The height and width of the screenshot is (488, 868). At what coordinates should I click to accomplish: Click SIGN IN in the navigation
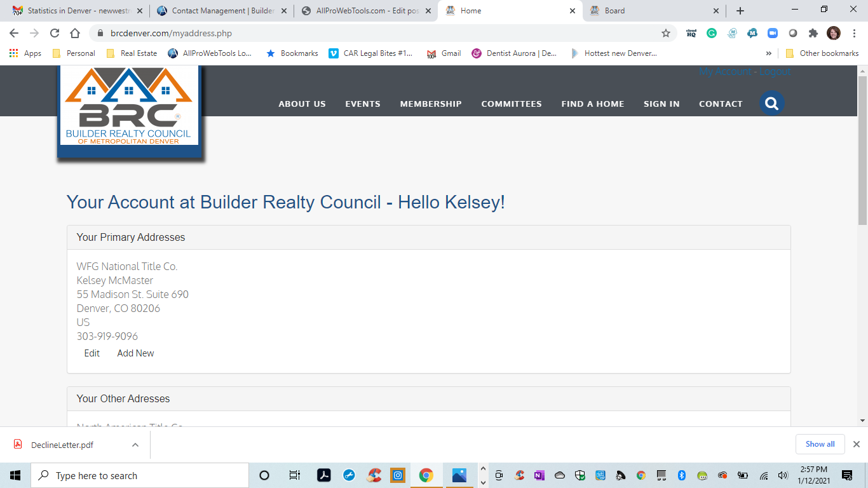[661, 104]
